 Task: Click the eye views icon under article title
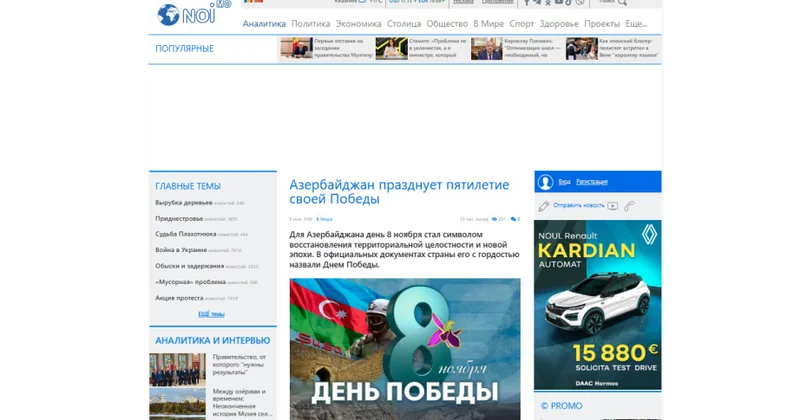tap(494, 219)
